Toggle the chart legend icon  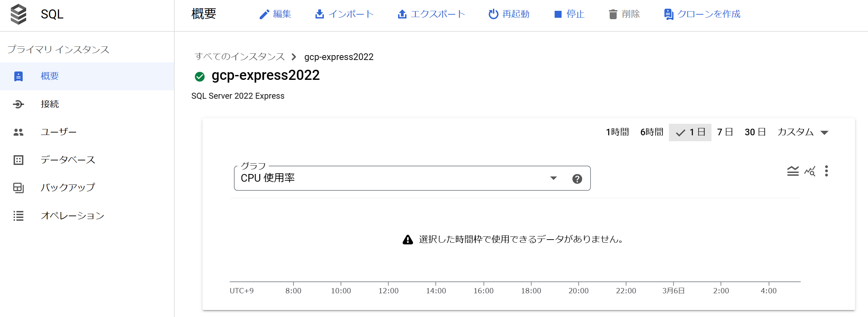click(x=793, y=171)
